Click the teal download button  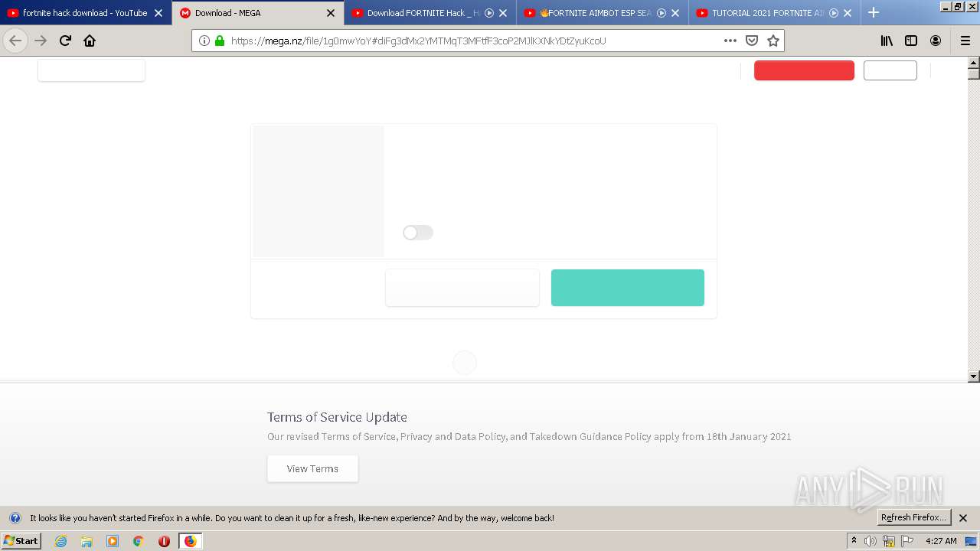(628, 288)
